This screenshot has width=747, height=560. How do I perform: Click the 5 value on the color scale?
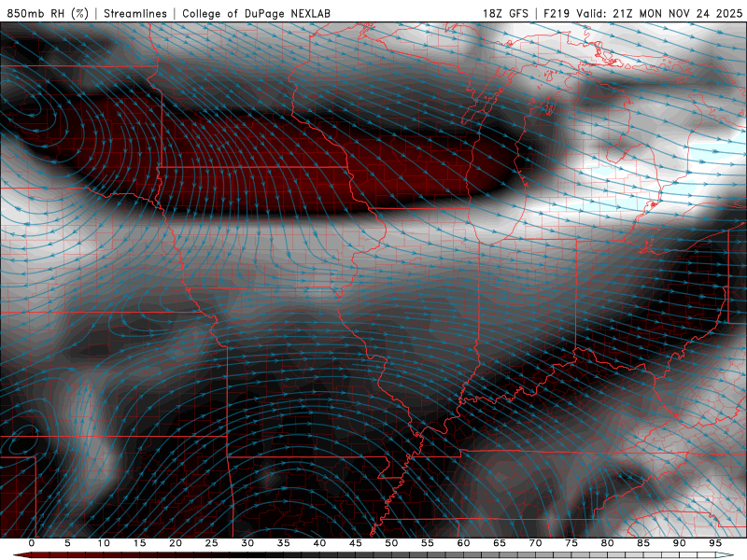pos(67,543)
